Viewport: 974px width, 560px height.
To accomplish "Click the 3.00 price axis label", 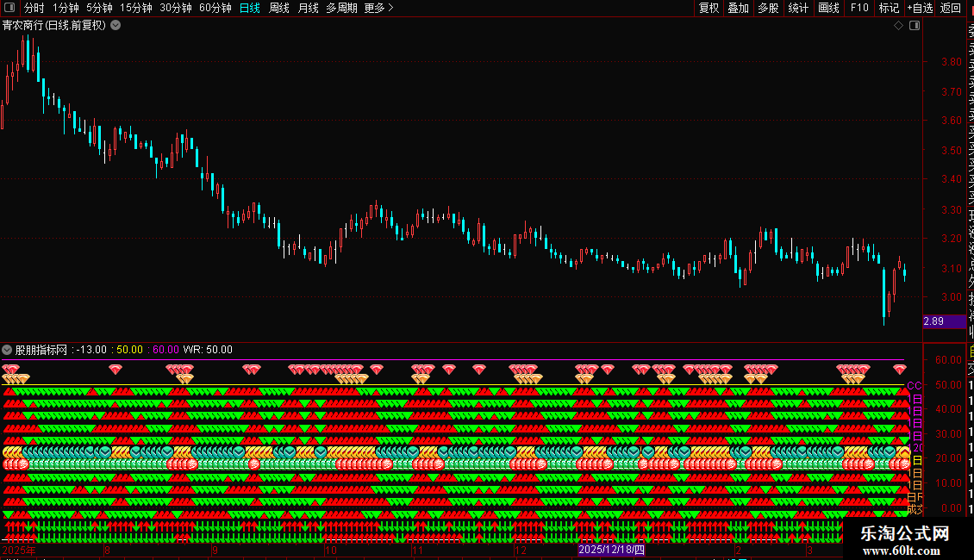I will pyautogui.click(x=951, y=296).
